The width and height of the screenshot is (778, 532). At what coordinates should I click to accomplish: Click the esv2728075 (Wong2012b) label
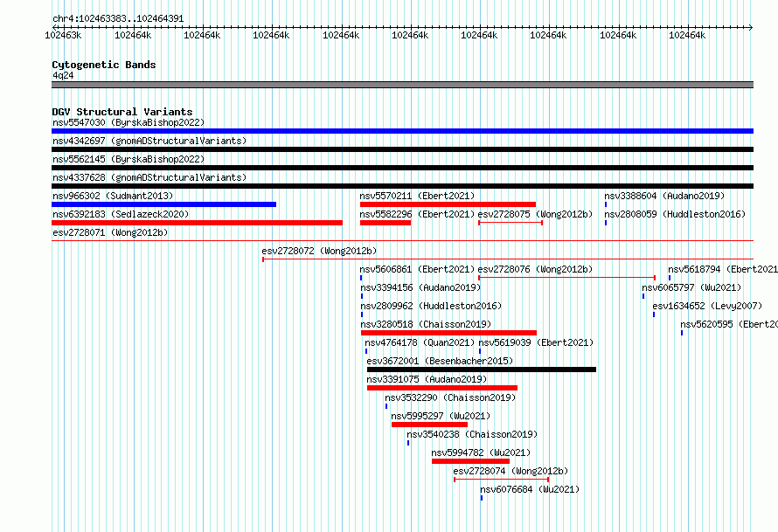pyautogui.click(x=535, y=214)
